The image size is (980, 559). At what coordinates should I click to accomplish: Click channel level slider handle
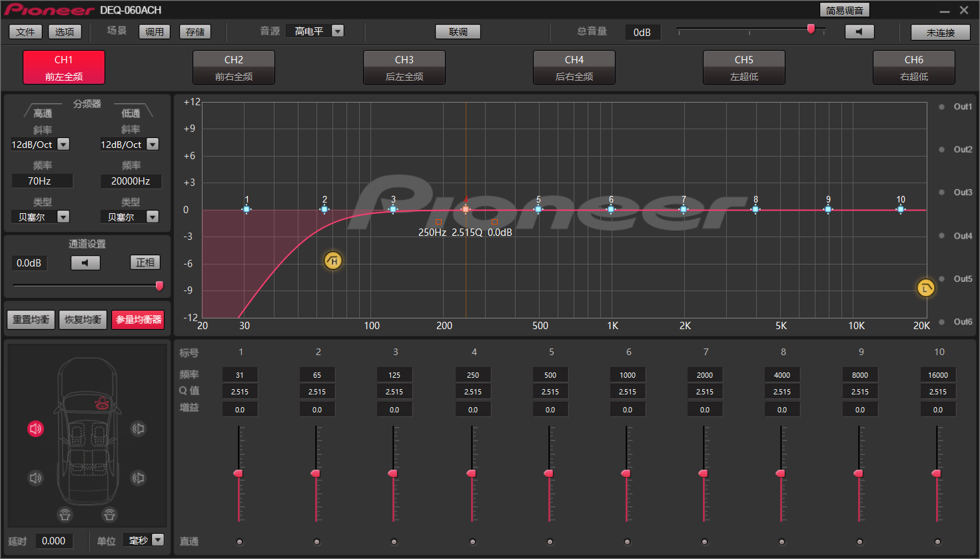[x=159, y=285]
